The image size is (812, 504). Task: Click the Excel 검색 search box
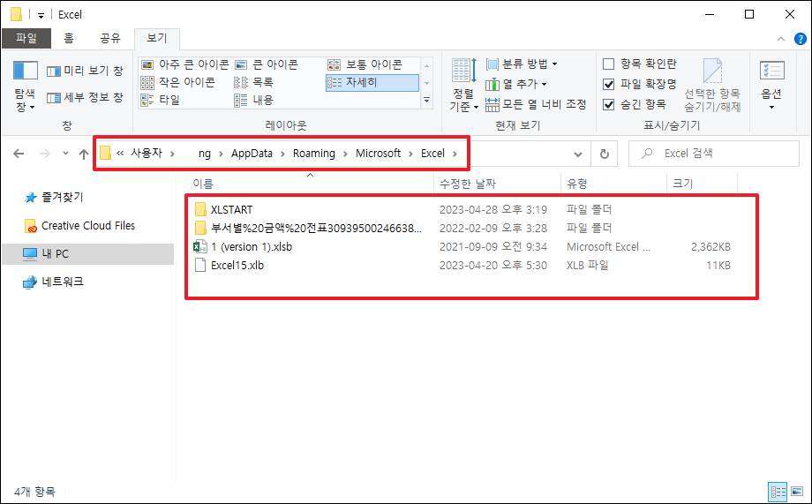tap(714, 154)
